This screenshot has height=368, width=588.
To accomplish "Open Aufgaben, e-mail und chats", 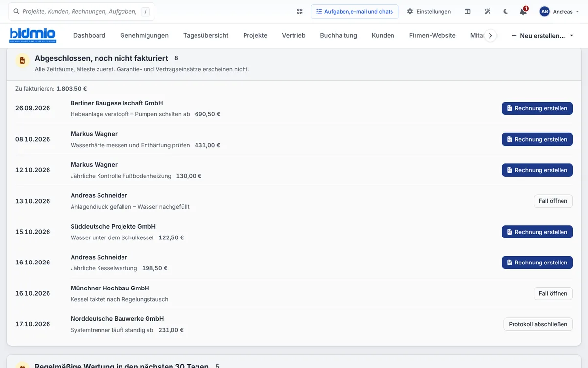I will pyautogui.click(x=354, y=11).
